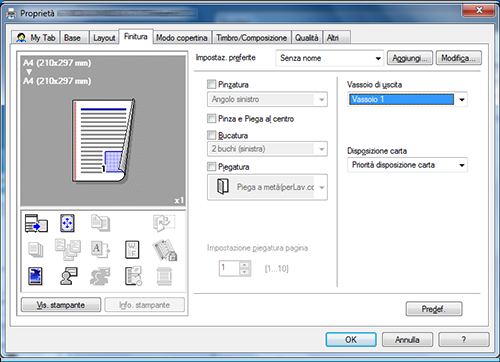Click the grayed dashed booklet rotate icon

pos(164,223)
